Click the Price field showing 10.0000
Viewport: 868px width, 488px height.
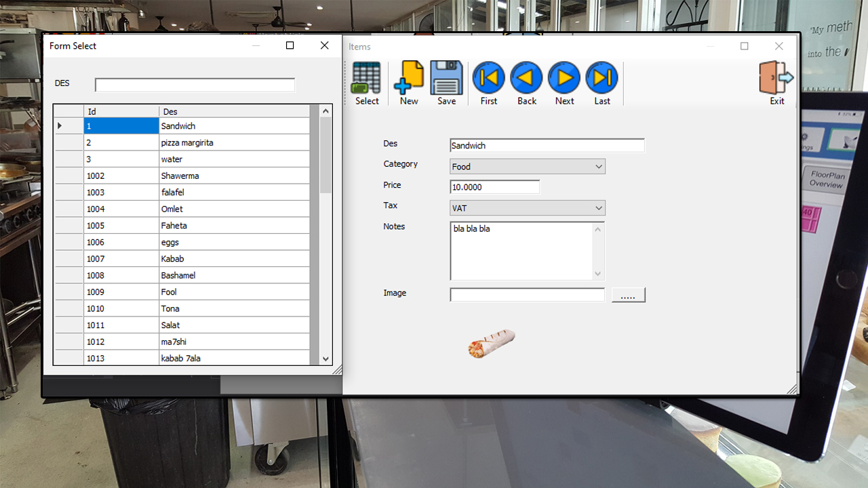coord(494,186)
